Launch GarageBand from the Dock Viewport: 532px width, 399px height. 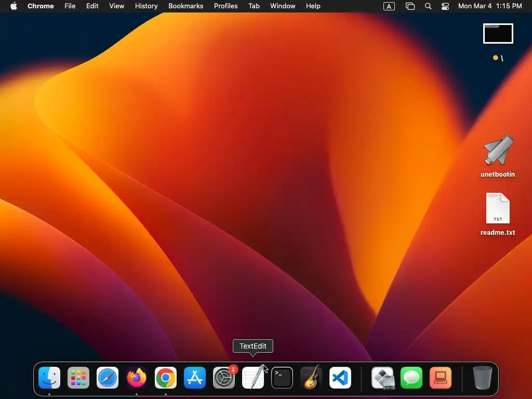point(311,377)
